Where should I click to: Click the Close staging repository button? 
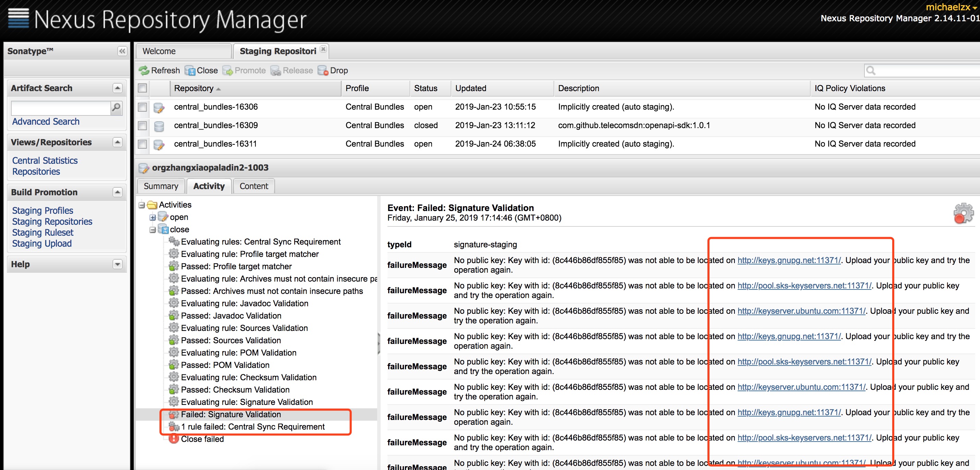click(x=201, y=71)
